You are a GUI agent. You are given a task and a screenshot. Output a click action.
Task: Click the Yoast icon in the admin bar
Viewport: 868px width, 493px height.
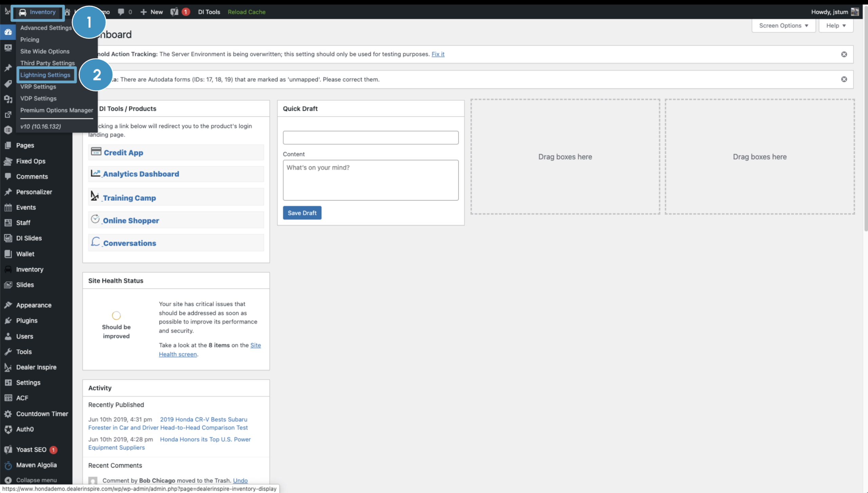174,12
